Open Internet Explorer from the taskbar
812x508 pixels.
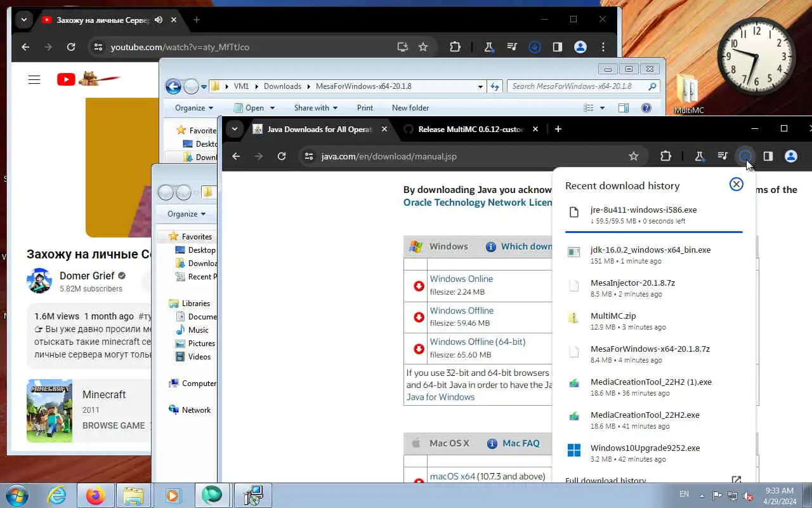57,495
